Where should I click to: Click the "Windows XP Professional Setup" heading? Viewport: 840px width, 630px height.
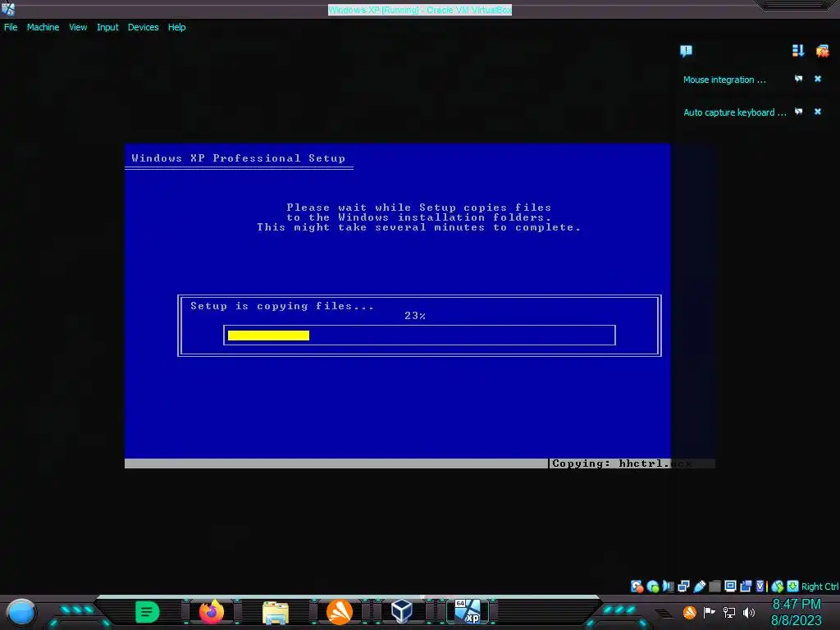(239, 158)
